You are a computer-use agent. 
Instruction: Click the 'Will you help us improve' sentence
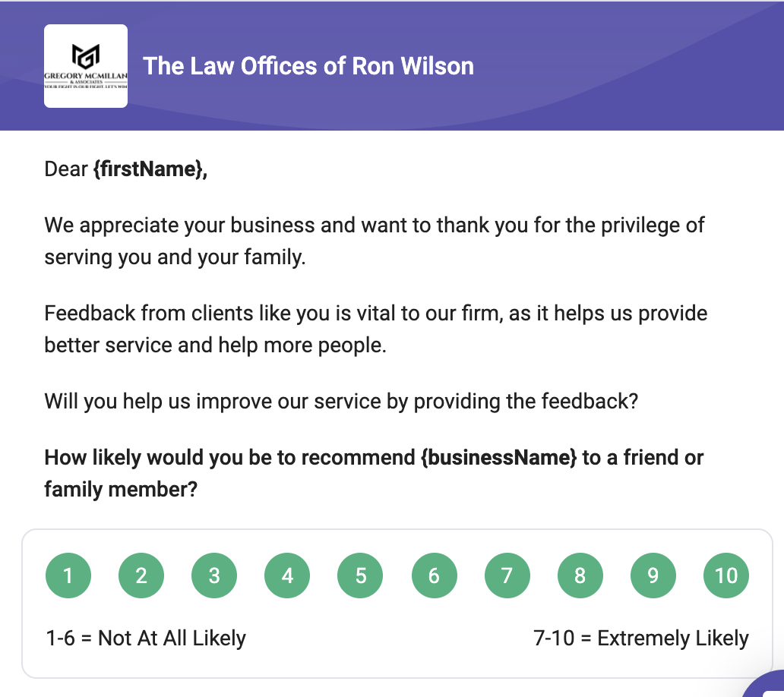(x=340, y=401)
